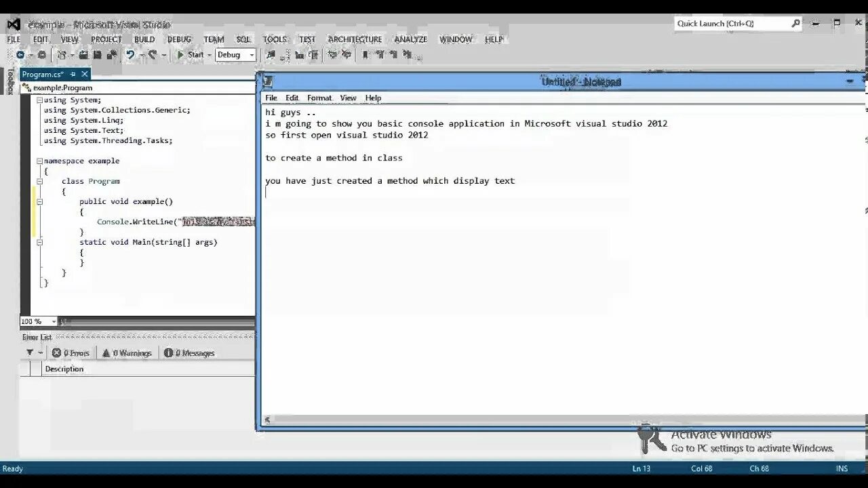This screenshot has width=868, height=488.
Task: Open the TEST menu
Action: tap(307, 39)
